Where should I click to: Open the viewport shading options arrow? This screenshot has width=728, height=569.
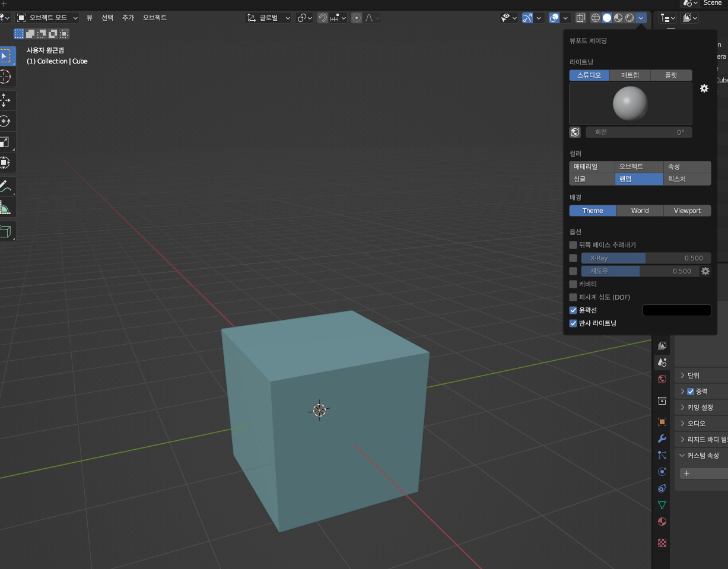click(x=641, y=18)
